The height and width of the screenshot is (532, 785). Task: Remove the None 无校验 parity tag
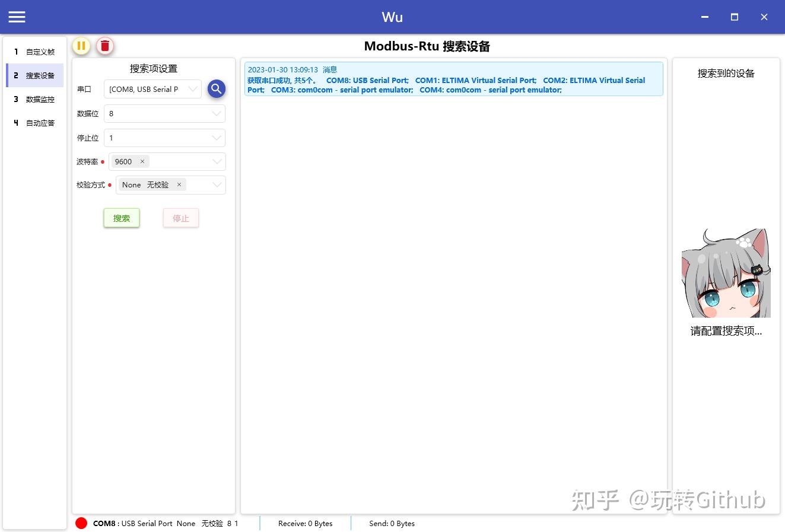point(179,184)
